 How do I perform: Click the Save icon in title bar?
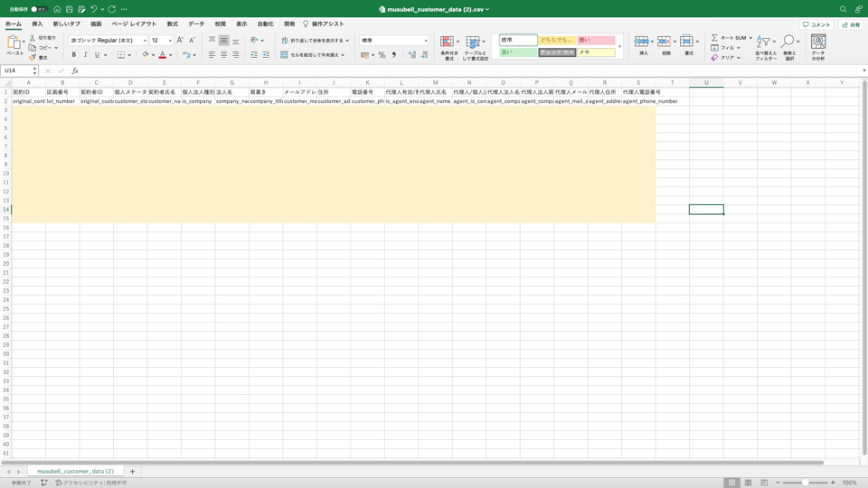tap(69, 9)
